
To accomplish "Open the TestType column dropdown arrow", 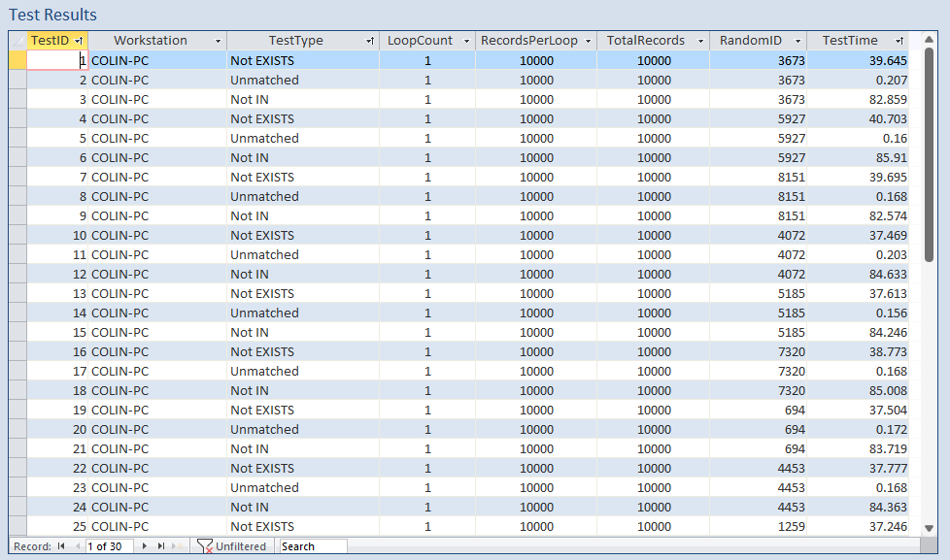I will tap(369, 41).
